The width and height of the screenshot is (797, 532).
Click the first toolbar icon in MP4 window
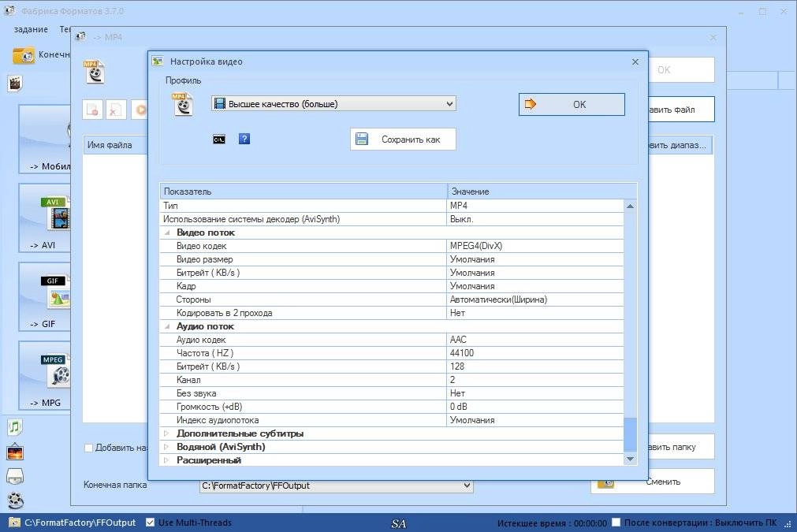pos(92,110)
